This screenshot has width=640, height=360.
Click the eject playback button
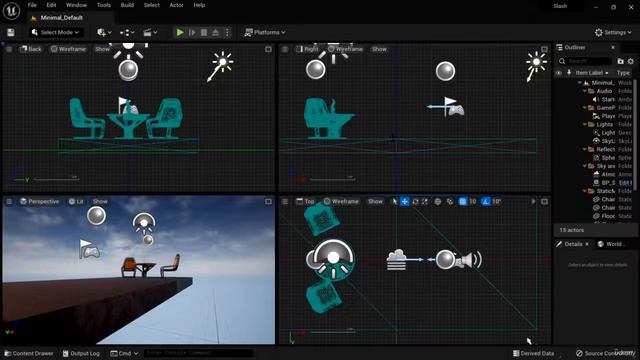(216, 32)
